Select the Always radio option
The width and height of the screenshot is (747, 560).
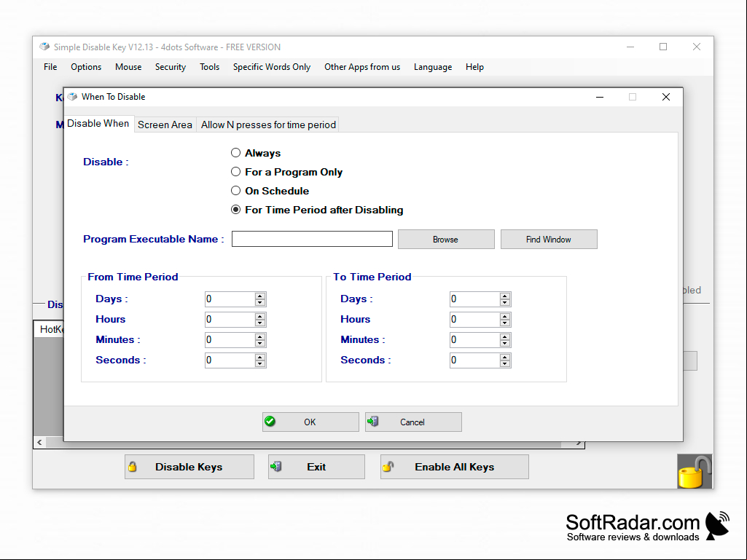(256, 153)
